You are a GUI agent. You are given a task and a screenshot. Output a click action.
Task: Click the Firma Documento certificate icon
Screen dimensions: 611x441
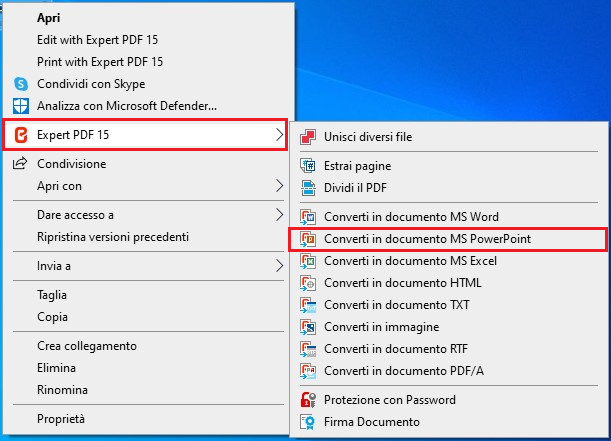pos(308,422)
